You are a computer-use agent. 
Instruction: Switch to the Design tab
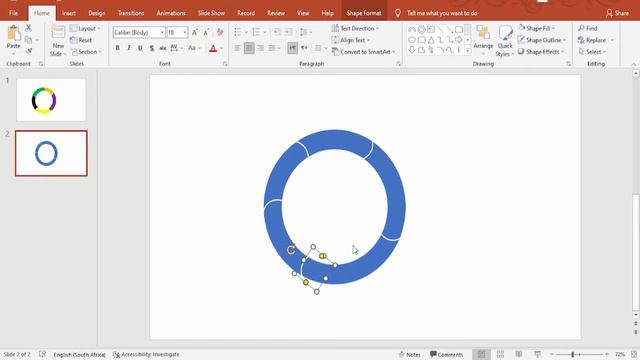(x=96, y=13)
